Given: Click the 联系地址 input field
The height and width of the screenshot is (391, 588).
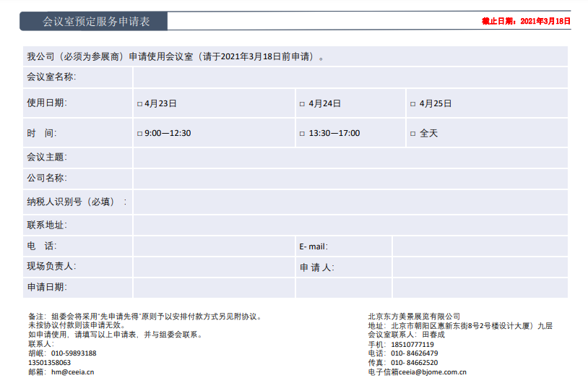Looking at the screenshot, I should click(350, 225).
